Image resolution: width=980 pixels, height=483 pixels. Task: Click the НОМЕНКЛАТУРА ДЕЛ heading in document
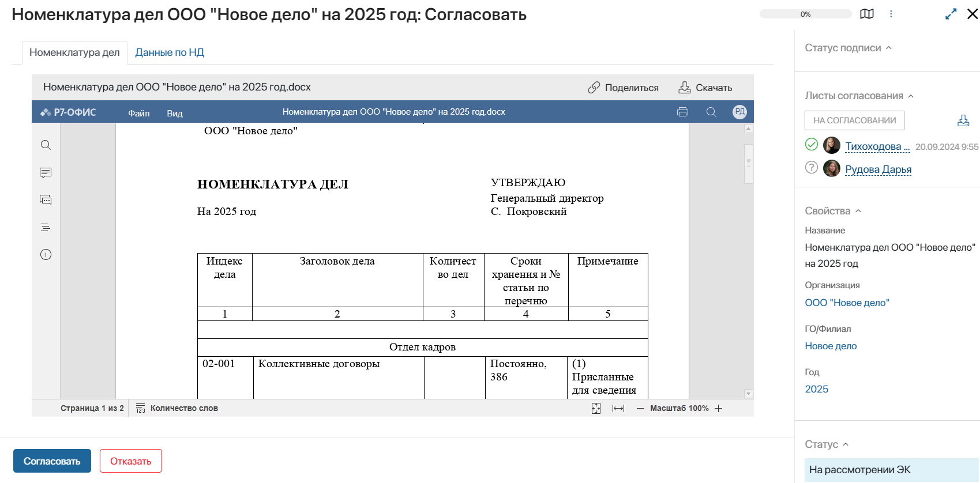point(273,184)
